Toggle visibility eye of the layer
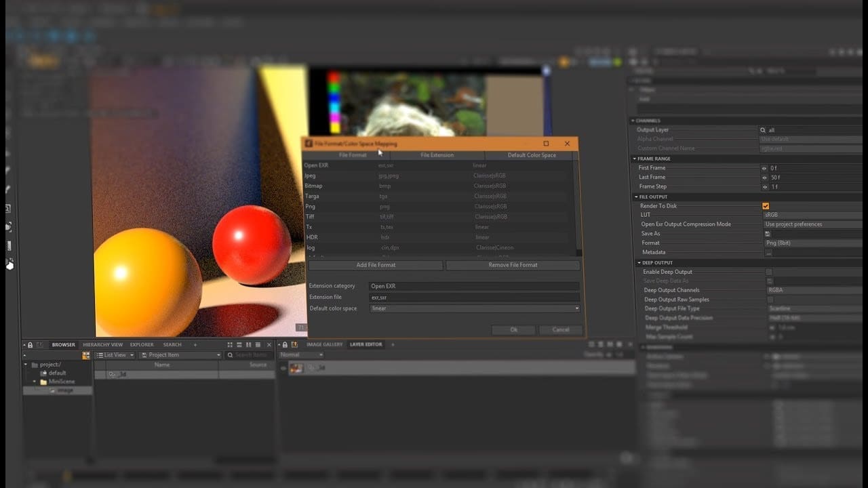The height and width of the screenshot is (488, 868). coord(283,369)
